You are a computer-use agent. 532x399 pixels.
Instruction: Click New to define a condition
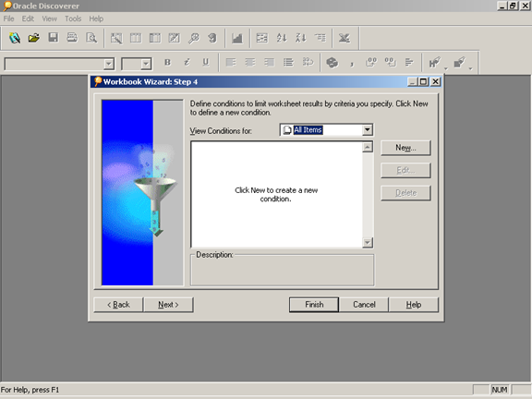coord(405,148)
